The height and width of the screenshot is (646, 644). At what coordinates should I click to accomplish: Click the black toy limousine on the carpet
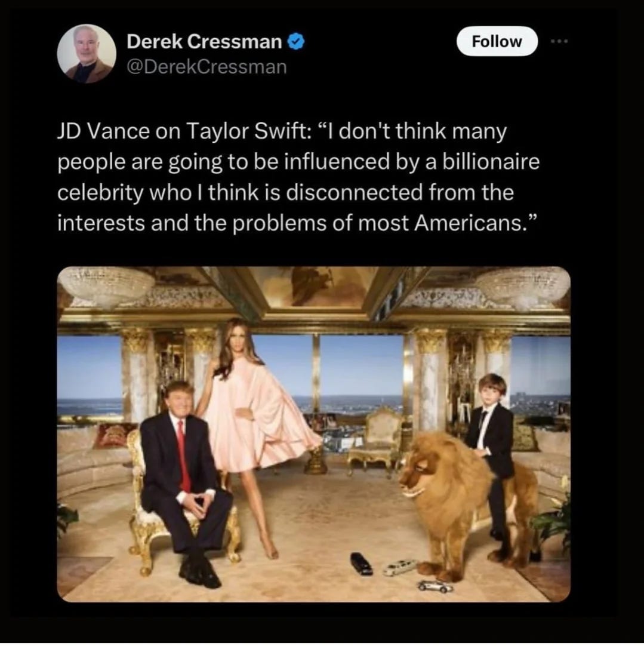click(361, 564)
